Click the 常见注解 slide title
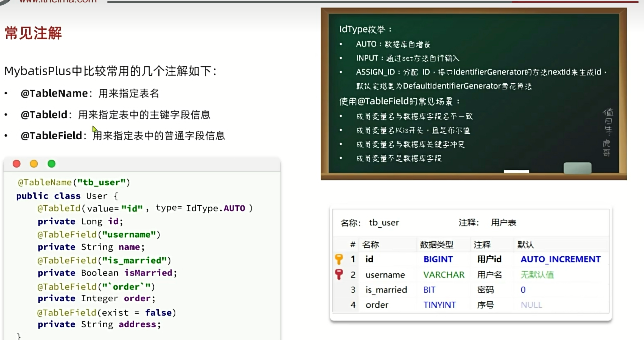This screenshot has width=644, height=340. (x=33, y=33)
